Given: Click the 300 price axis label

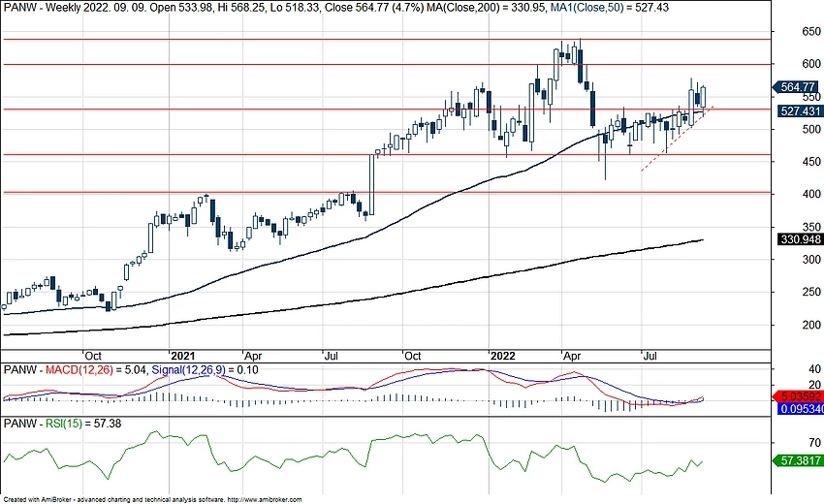Looking at the screenshot, I should tap(810, 260).
